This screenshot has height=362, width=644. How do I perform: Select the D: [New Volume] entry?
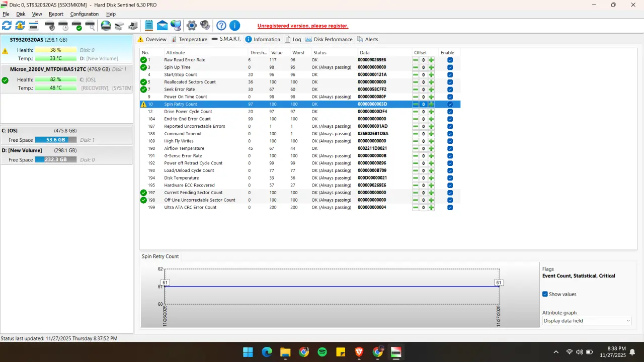coord(66,155)
